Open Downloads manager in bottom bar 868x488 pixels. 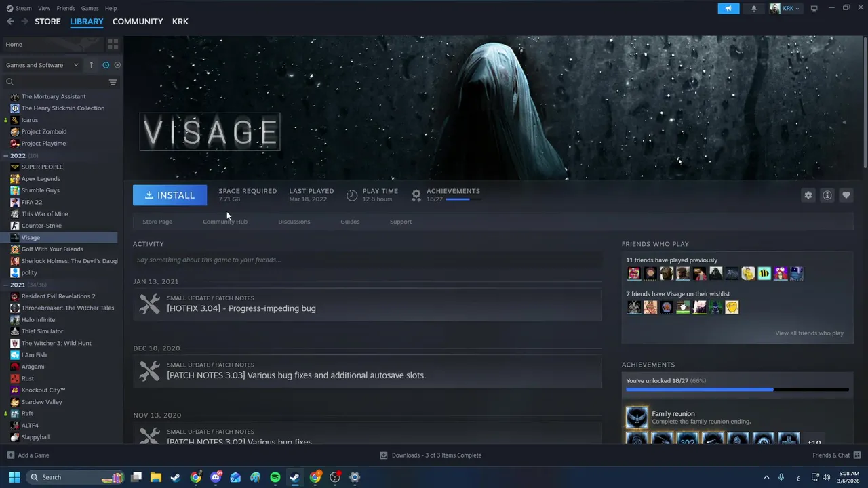pos(431,455)
